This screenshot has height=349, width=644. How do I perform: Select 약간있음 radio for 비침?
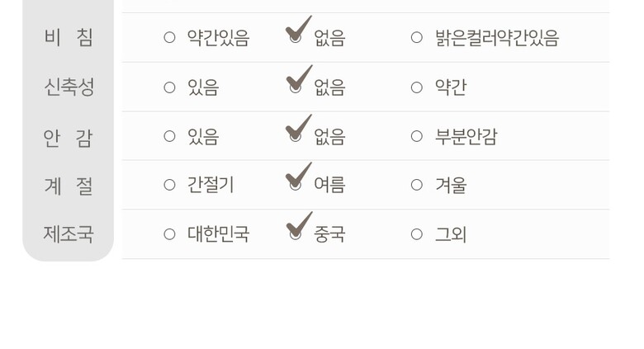point(169,38)
